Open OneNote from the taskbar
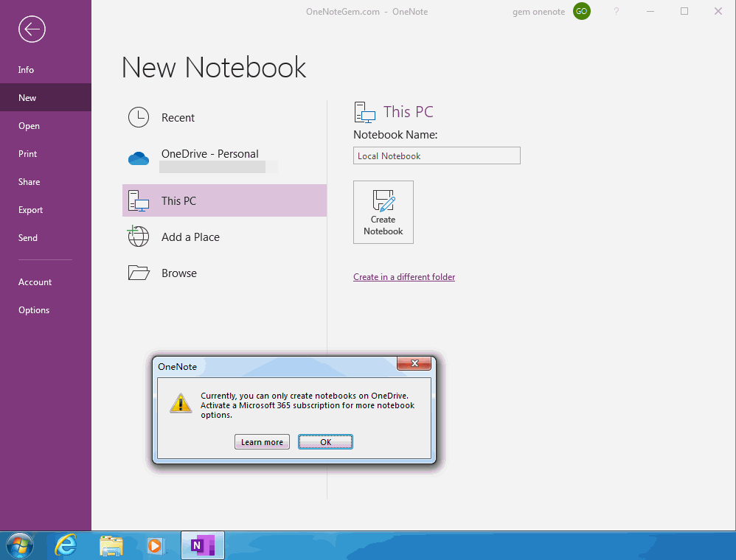Viewport: 736px width, 560px height. tap(202, 545)
